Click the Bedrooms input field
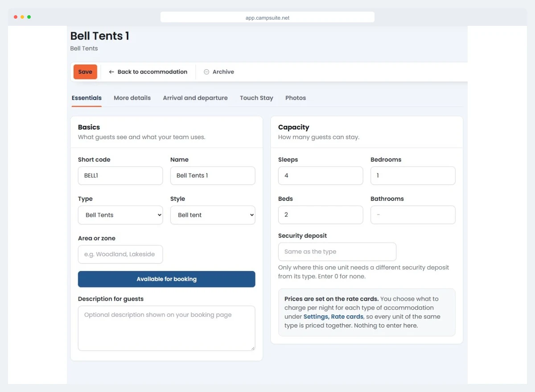Image resolution: width=535 pixels, height=392 pixels. [x=413, y=176]
